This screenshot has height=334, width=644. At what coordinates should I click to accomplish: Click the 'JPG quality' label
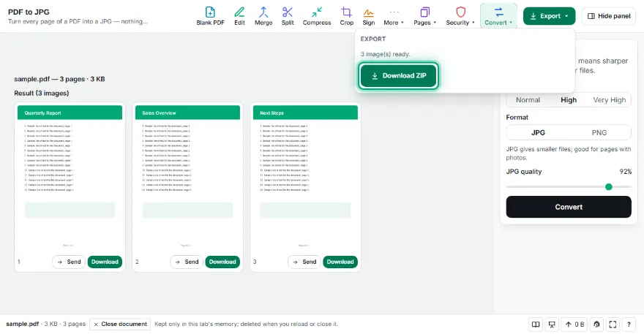pyautogui.click(x=524, y=172)
